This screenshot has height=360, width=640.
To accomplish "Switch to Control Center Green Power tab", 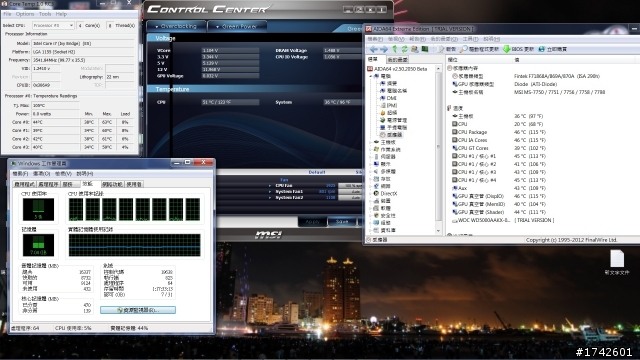I will pyautogui.click(x=237, y=26).
